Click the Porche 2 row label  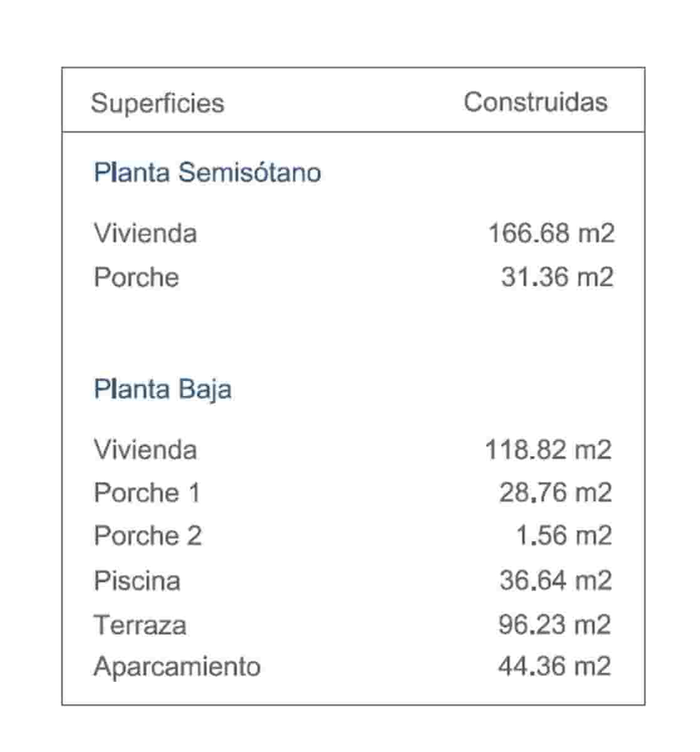coord(148,536)
